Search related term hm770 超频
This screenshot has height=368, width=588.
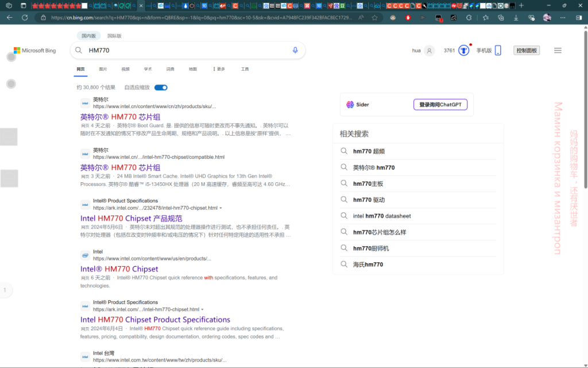point(369,151)
